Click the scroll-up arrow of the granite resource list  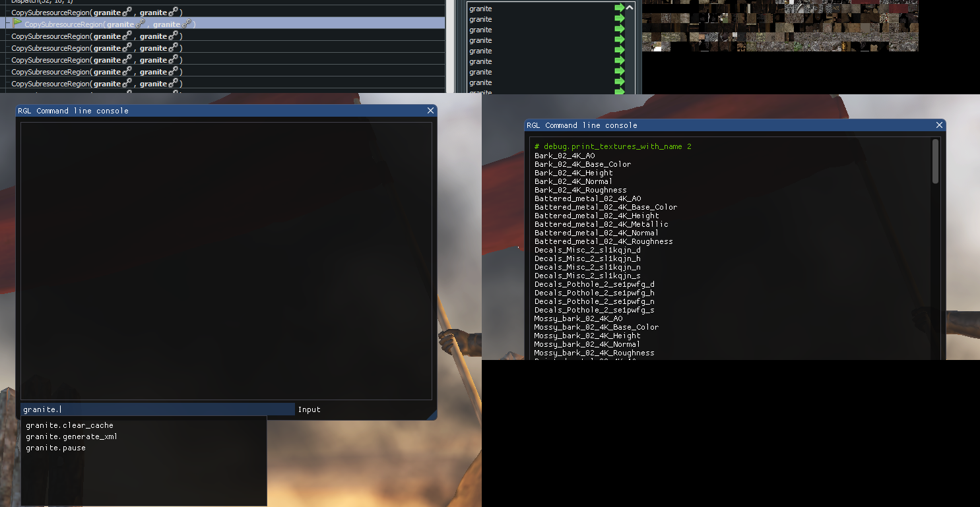[x=630, y=8]
